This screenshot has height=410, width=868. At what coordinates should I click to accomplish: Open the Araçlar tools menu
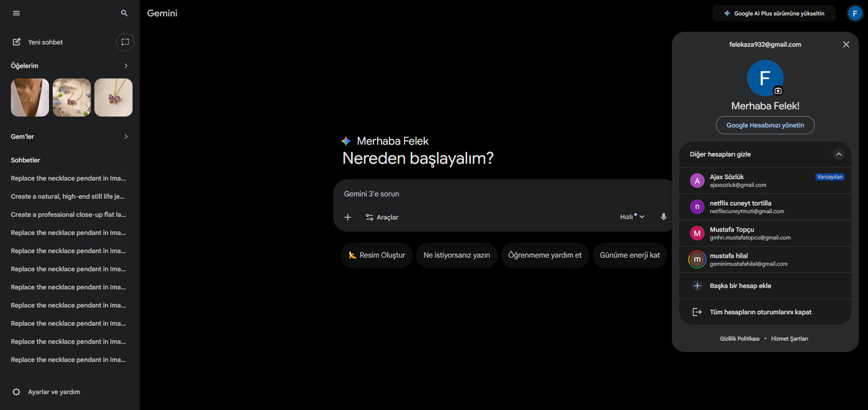(x=382, y=217)
